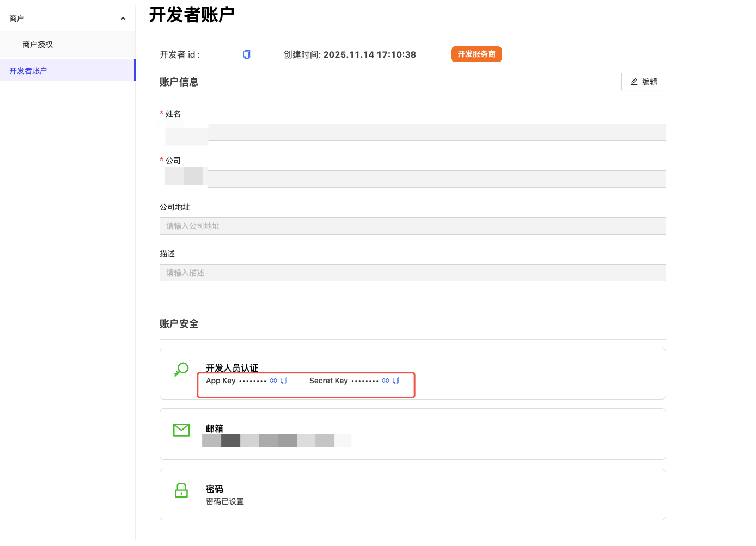
Task: Copy the App Key
Action: click(284, 381)
